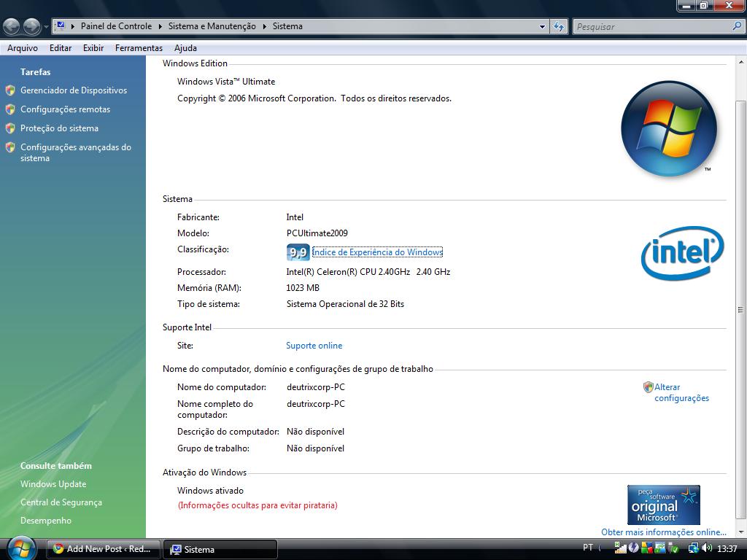Open the address bar history dropdown
The height and width of the screenshot is (560, 747).
click(x=542, y=27)
